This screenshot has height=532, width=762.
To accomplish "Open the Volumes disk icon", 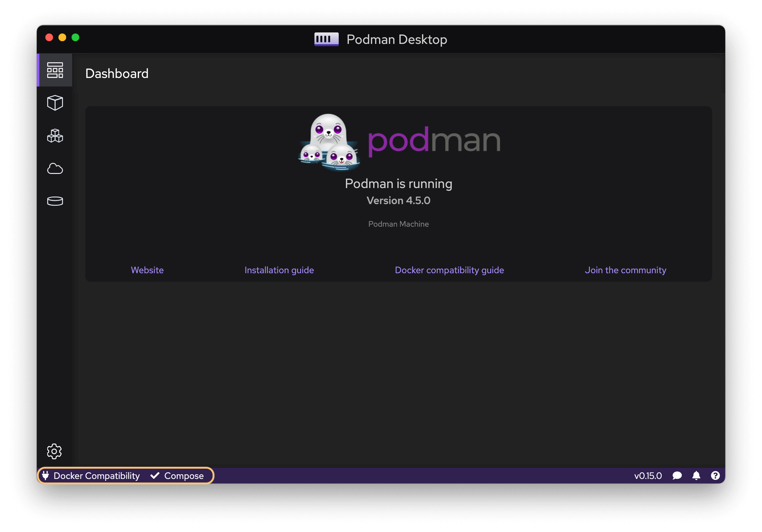I will click(55, 201).
